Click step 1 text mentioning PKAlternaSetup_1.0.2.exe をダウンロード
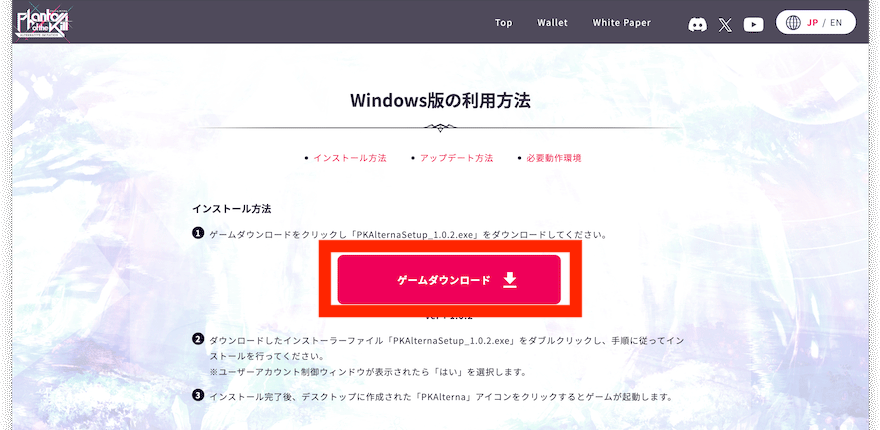Screen dimensions: 880x430 (408, 235)
